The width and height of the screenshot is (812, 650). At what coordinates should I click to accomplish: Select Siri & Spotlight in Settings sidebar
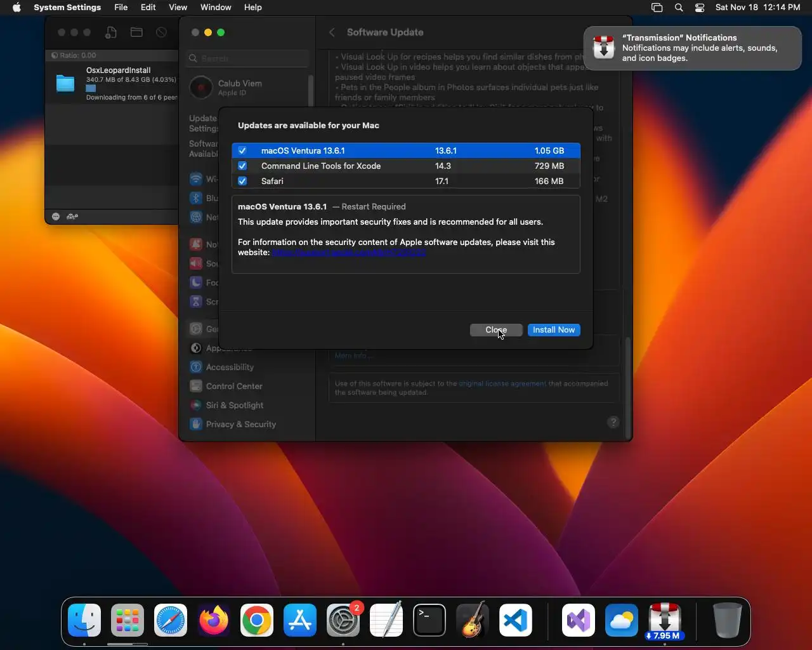[235, 405]
